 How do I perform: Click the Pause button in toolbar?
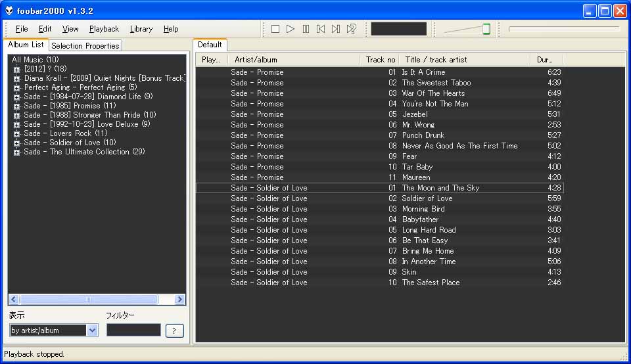click(306, 29)
